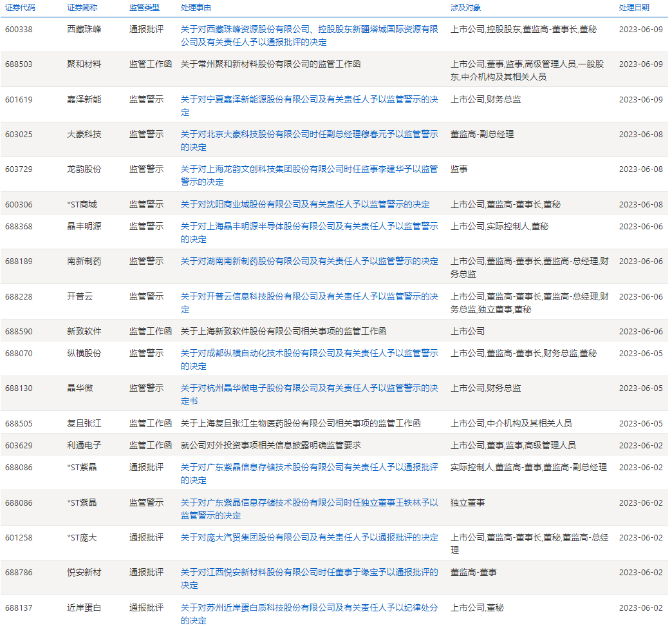Screen dimensions: 672x630
Task: Click the 新致软件 security name
Action: [84, 332]
